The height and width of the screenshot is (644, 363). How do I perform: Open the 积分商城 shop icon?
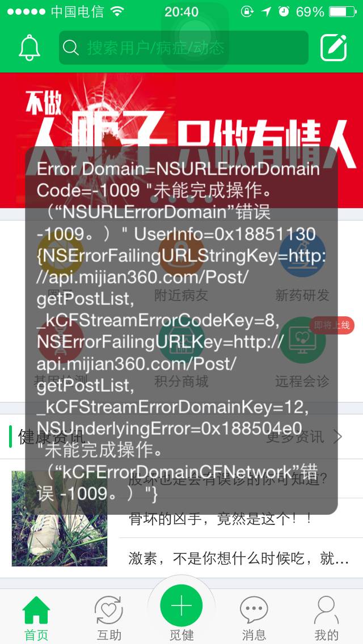point(181,341)
